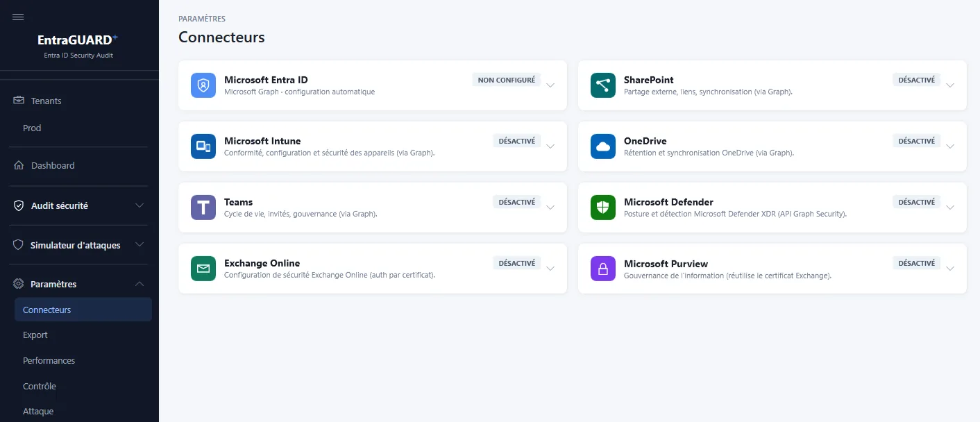Click the Connecteurs page heading
The height and width of the screenshot is (422, 980).
[x=221, y=37]
